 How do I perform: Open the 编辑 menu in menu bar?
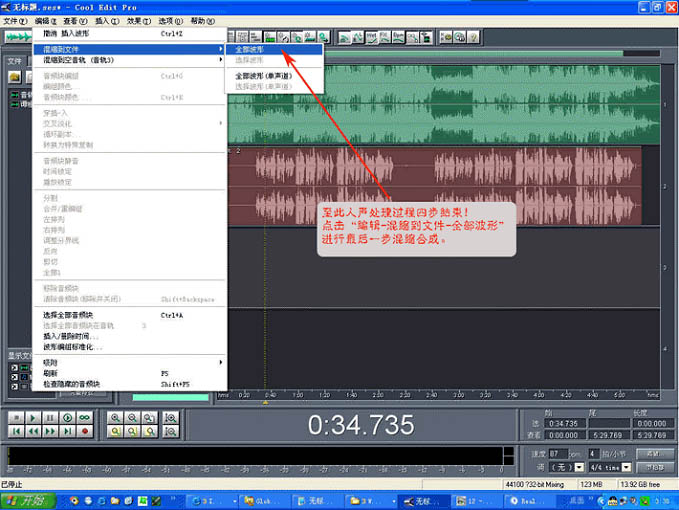point(45,21)
